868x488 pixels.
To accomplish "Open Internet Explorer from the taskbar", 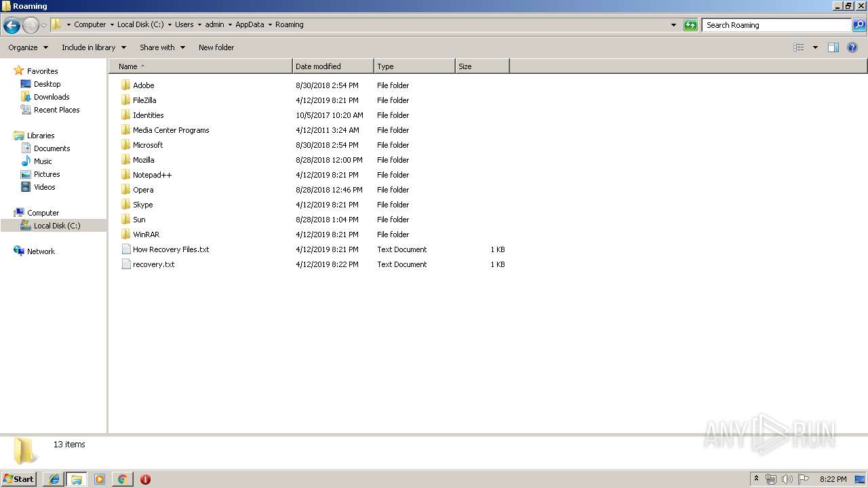I will [54, 479].
